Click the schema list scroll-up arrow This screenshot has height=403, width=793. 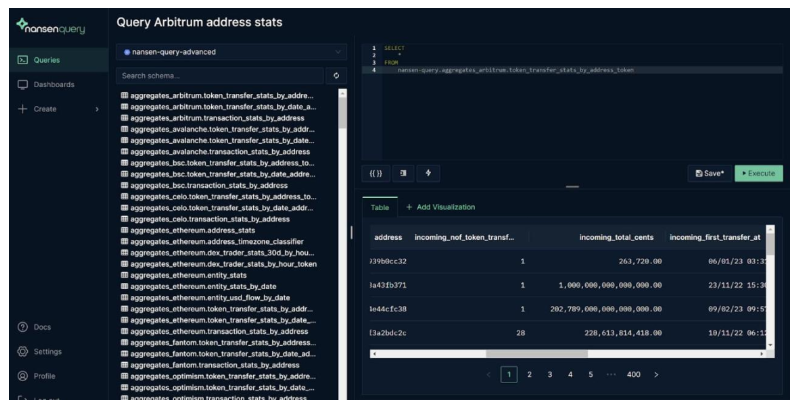click(343, 94)
